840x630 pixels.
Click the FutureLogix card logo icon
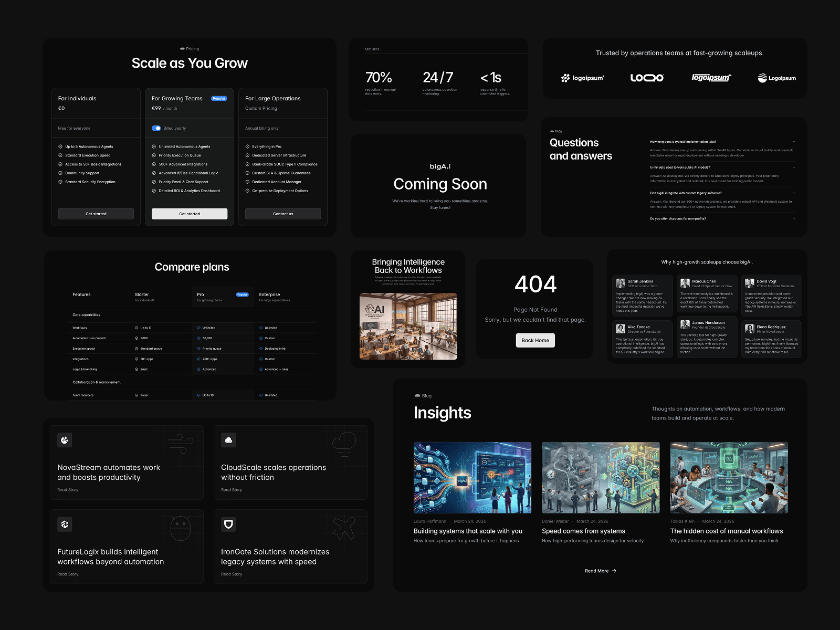(x=65, y=524)
